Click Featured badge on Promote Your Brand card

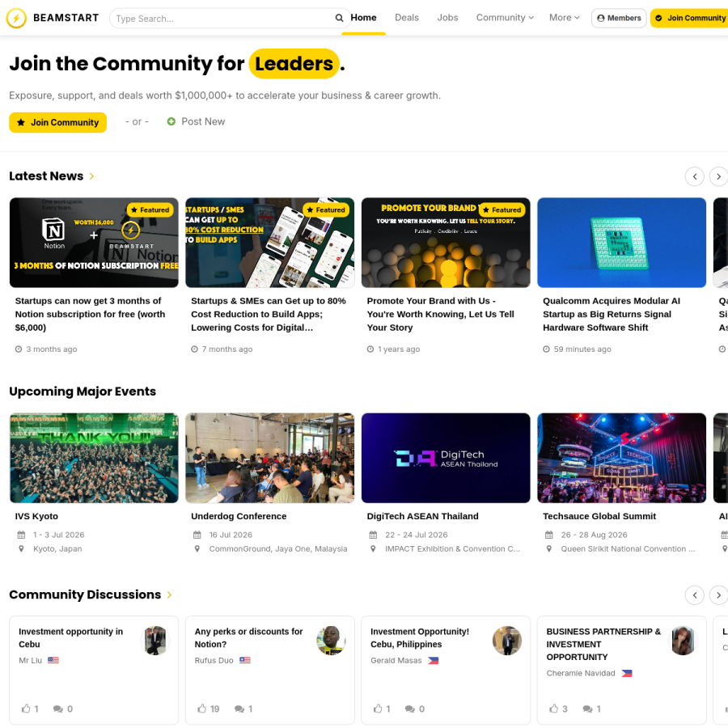tap(502, 210)
